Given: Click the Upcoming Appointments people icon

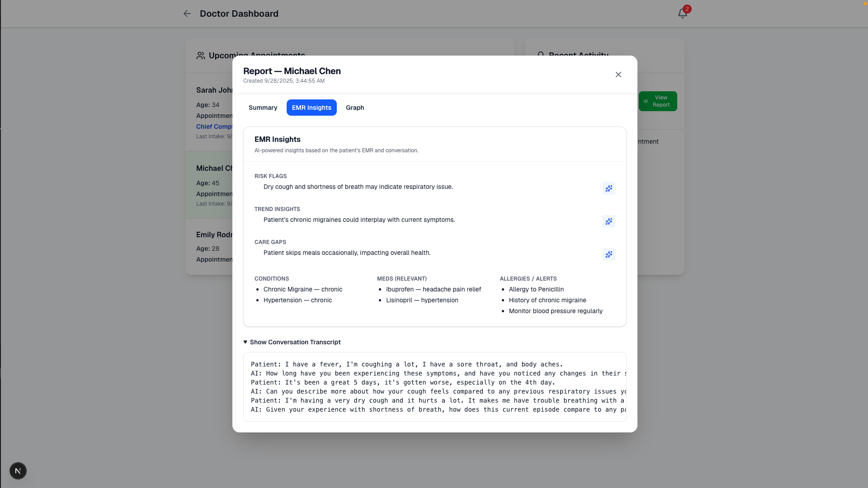Looking at the screenshot, I should tap(201, 56).
